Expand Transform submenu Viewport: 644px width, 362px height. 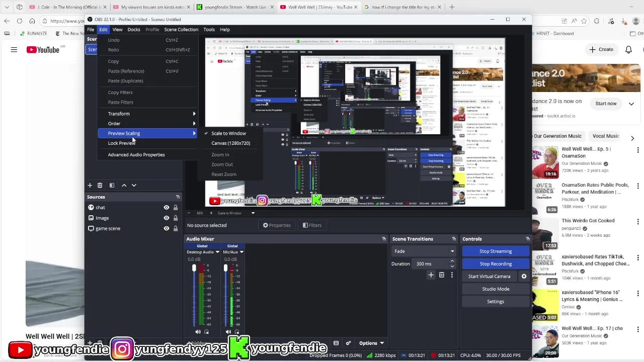coord(147,114)
